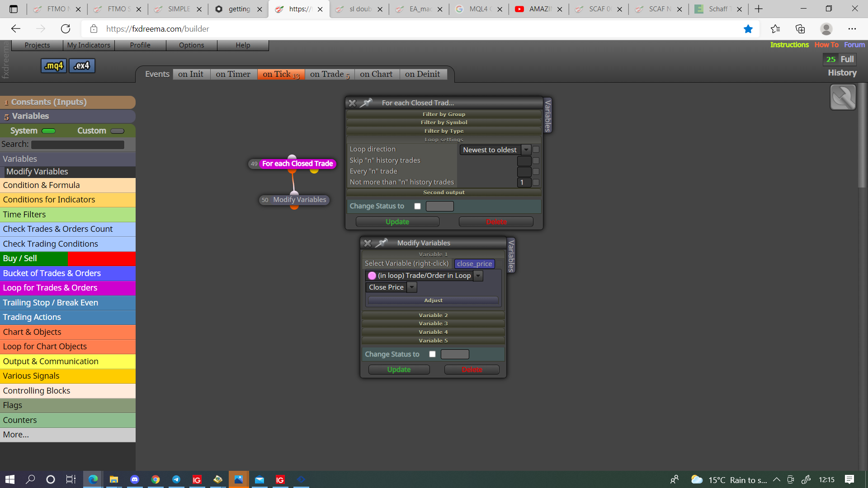The height and width of the screenshot is (488, 868).
Task: Click status color field in Modify Variables panel
Action: 455,354
